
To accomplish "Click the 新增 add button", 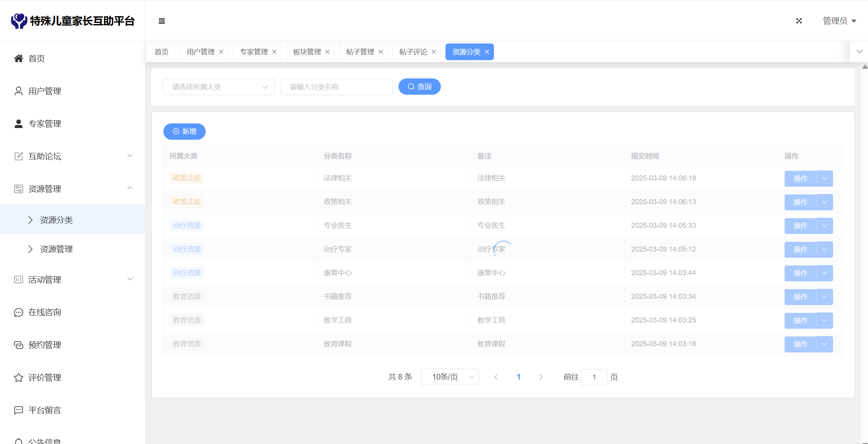I will coord(184,132).
